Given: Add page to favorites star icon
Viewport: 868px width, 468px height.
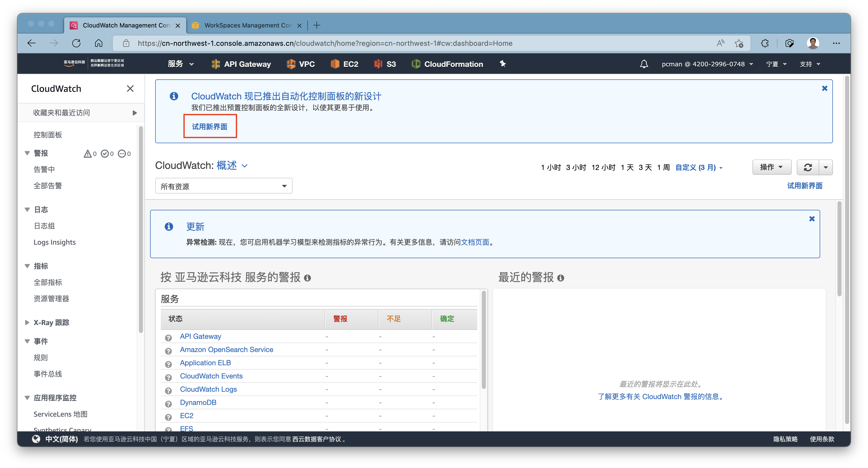Looking at the screenshot, I should click(x=739, y=43).
